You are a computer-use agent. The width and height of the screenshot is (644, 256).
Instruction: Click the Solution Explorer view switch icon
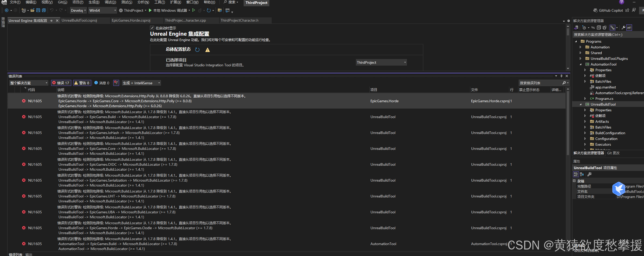(576, 28)
